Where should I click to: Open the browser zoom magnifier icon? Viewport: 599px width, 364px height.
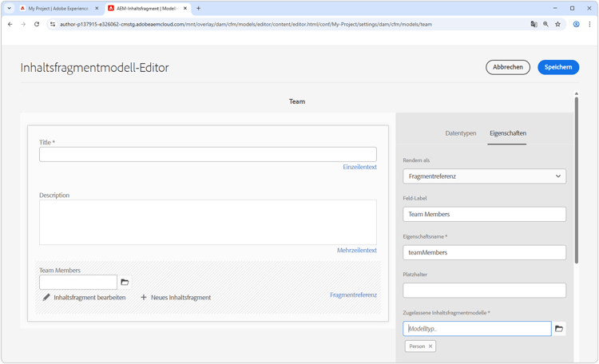click(546, 24)
